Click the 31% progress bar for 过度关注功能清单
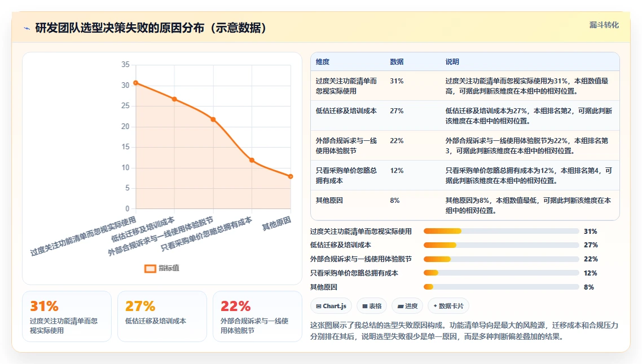 coord(501,232)
